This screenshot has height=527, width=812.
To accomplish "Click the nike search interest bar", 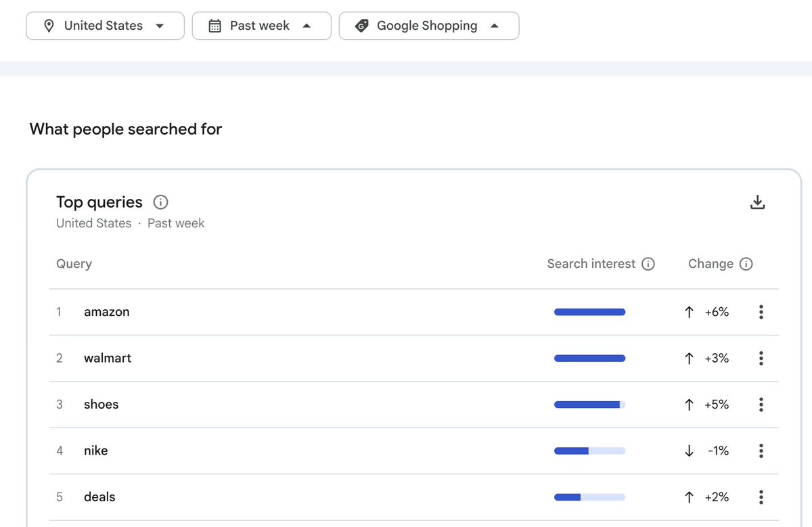I will pos(589,451).
